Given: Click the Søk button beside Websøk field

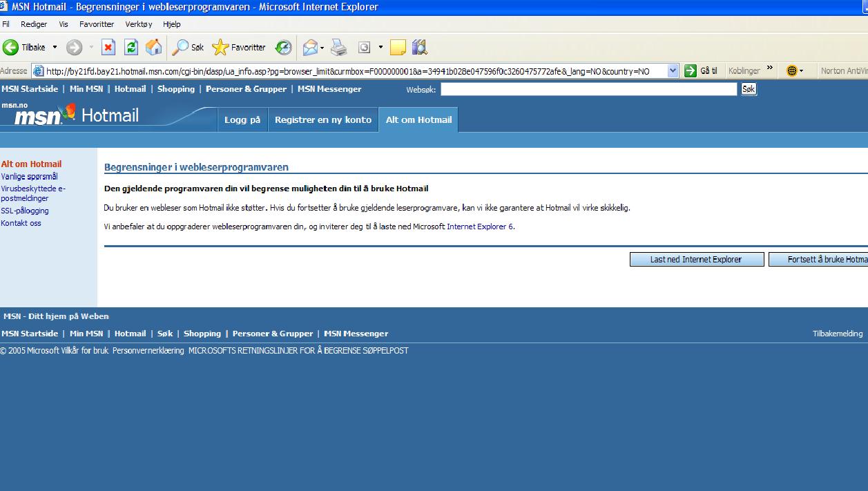Looking at the screenshot, I should coord(749,89).
